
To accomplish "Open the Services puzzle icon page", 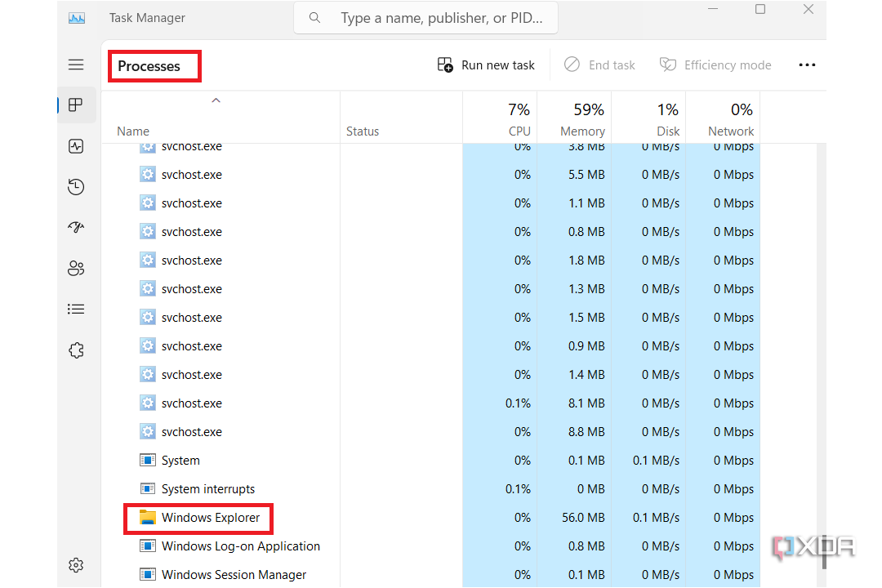I will click(x=76, y=350).
